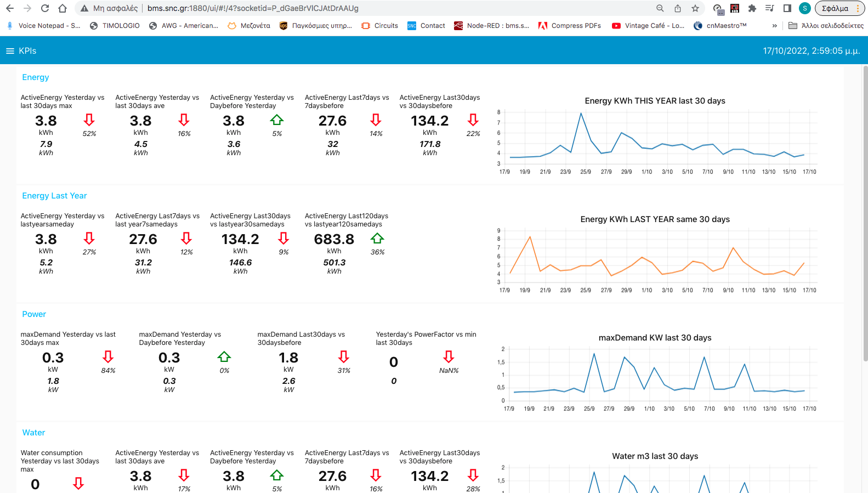This screenshot has width=868, height=493.
Task: Show more bookmarks chevron
Action: (x=774, y=26)
